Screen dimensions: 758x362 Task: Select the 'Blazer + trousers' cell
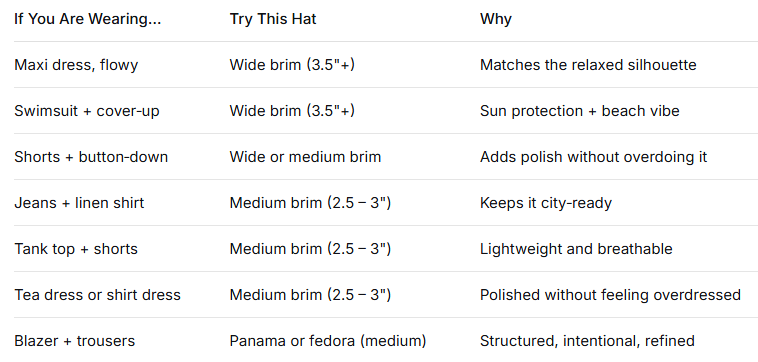pyautogui.click(x=74, y=341)
